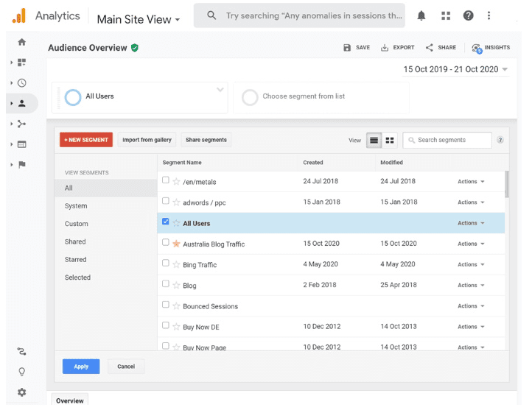Image resolution: width=532 pixels, height=410 pixels.
Task: Click the Export button
Action: coord(398,48)
